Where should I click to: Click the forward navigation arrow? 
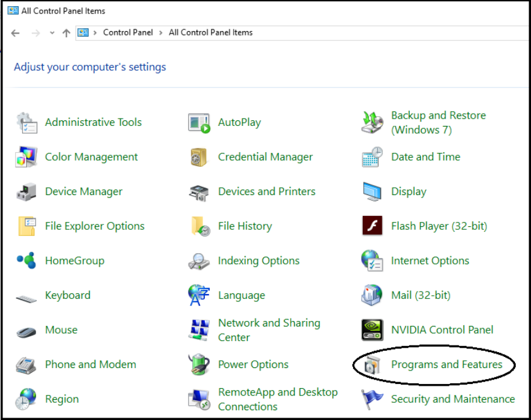[35, 33]
